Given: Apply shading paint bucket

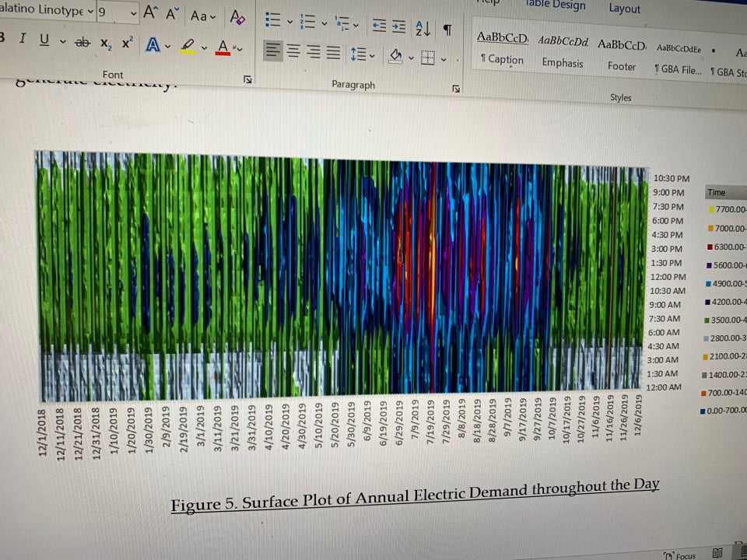Looking at the screenshot, I should [395, 56].
